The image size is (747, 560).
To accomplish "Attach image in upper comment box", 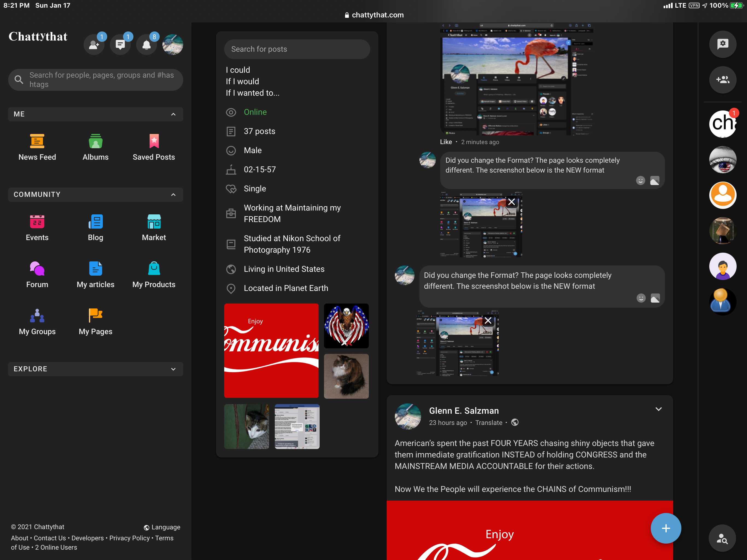I will pos(655,181).
